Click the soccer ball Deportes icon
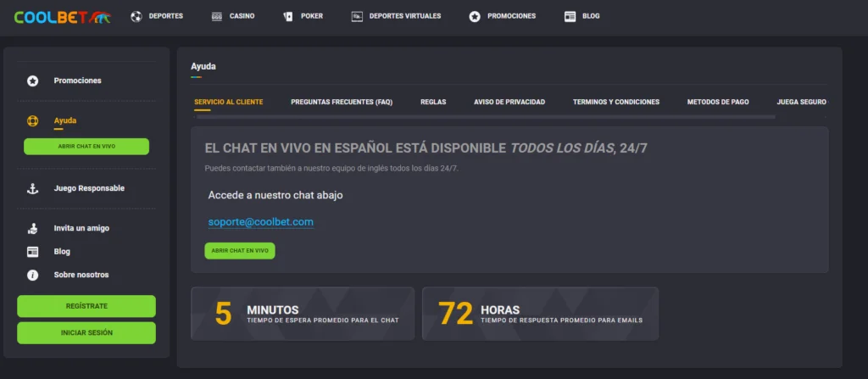The height and width of the screenshot is (379, 868). [136, 16]
